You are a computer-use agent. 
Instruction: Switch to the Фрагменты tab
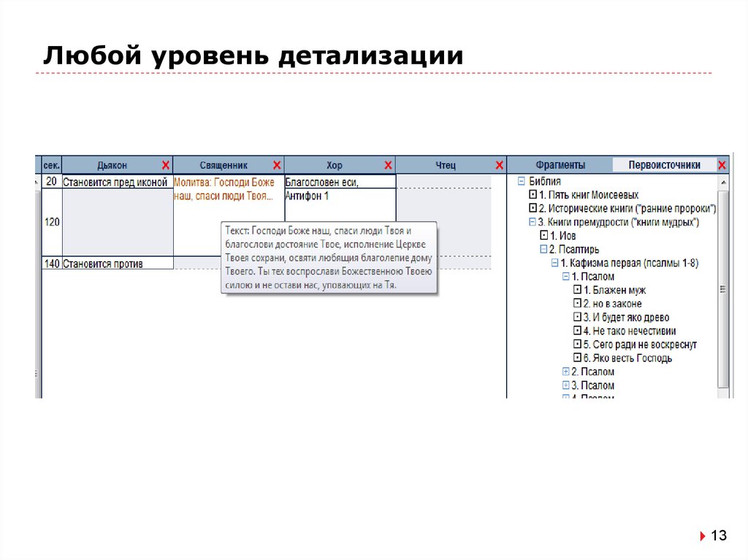560,164
